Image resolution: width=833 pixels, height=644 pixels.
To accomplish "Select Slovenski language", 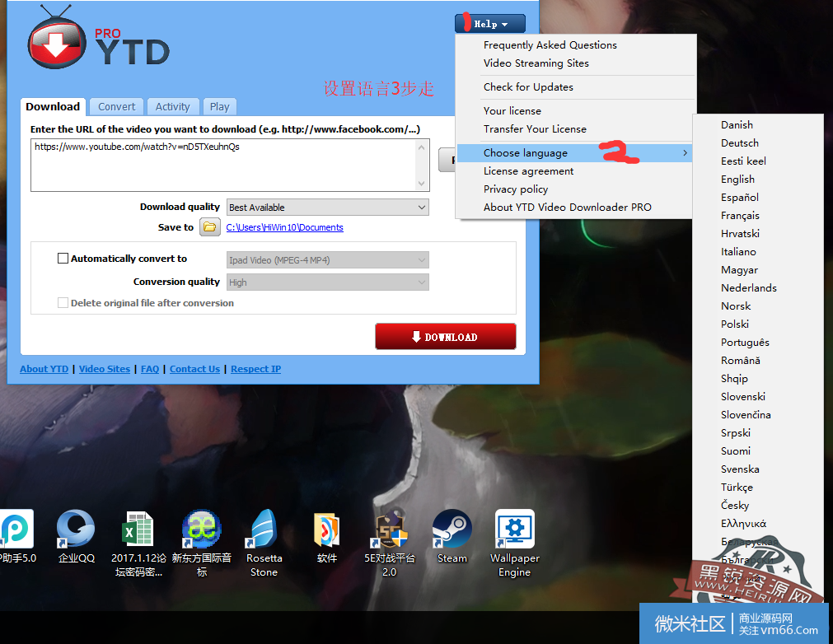I will click(742, 397).
